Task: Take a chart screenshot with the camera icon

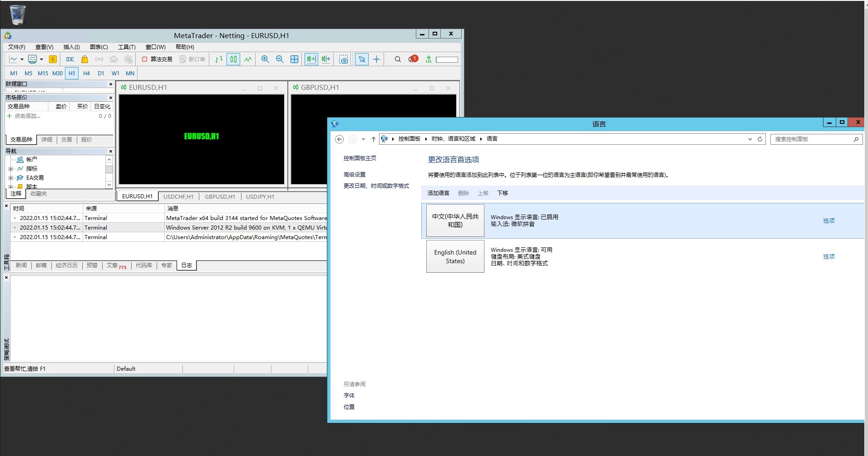Action: (x=344, y=59)
